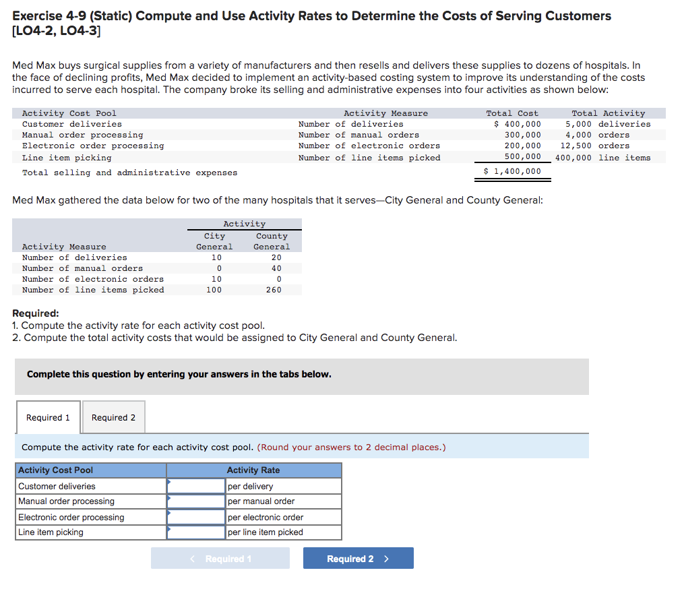Select the County General column heading
Screen dimensions: 682x616
click(271, 241)
